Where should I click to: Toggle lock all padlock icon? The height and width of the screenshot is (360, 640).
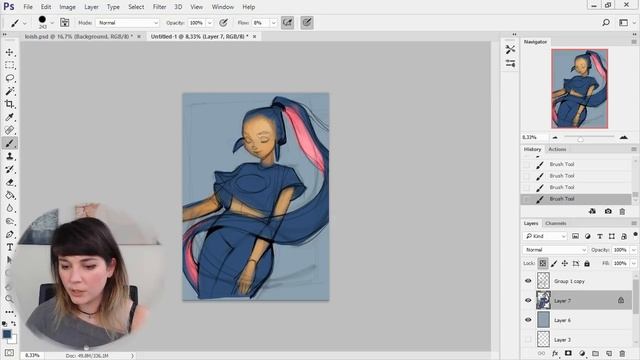click(x=587, y=264)
